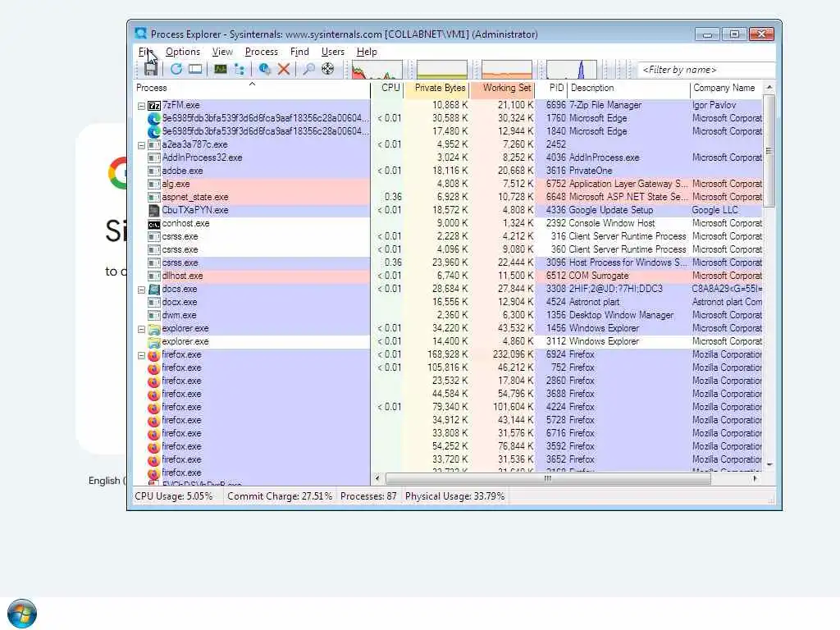Click the Refresh Now toolbar icon

point(176,69)
